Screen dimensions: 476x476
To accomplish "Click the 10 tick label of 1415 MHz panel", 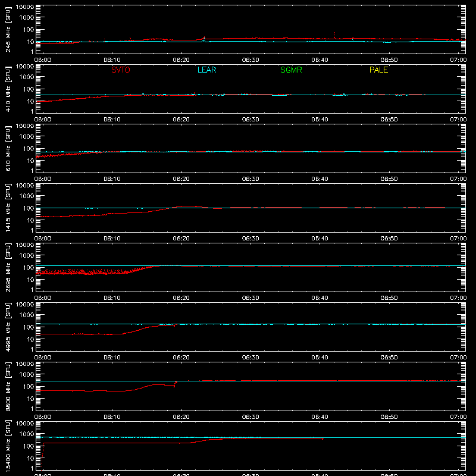I will coord(30,220).
